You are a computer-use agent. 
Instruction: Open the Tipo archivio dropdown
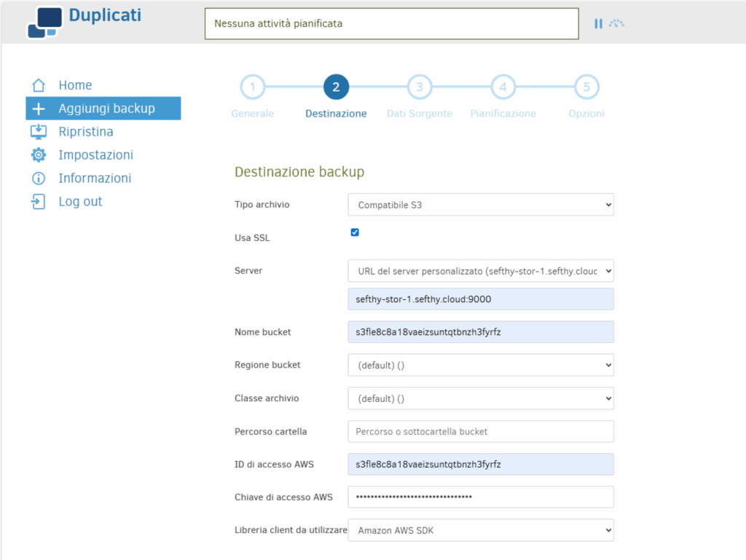[481, 205]
